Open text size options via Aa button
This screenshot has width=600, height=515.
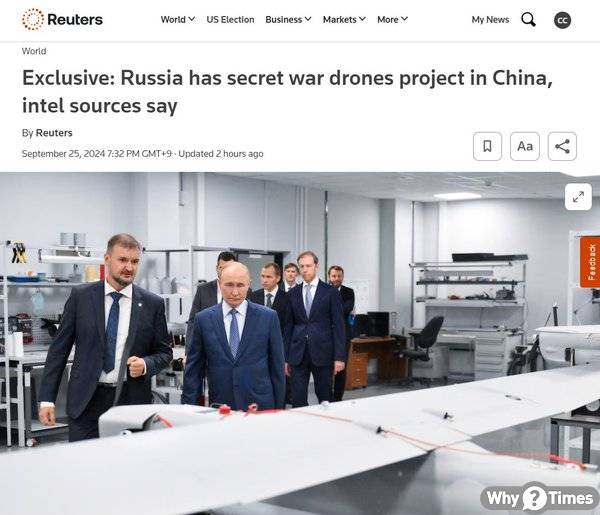[525, 146]
